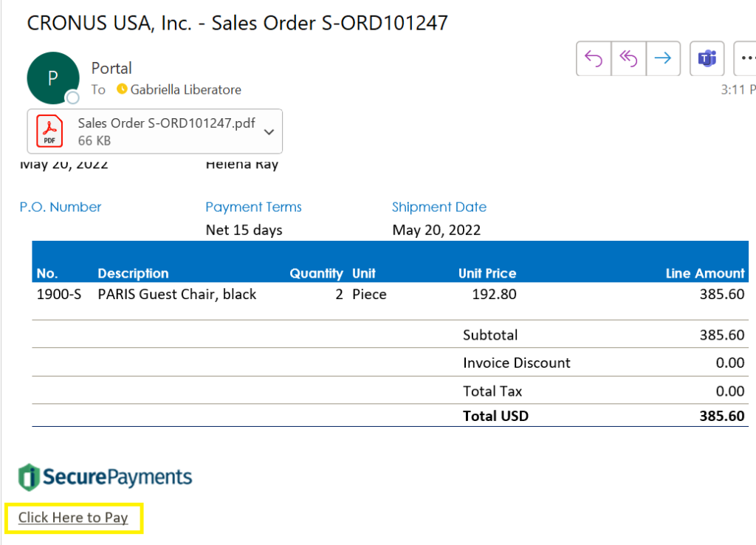Click the Reply All double-arrow icon

pyautogui.click(x=628, y=58)
